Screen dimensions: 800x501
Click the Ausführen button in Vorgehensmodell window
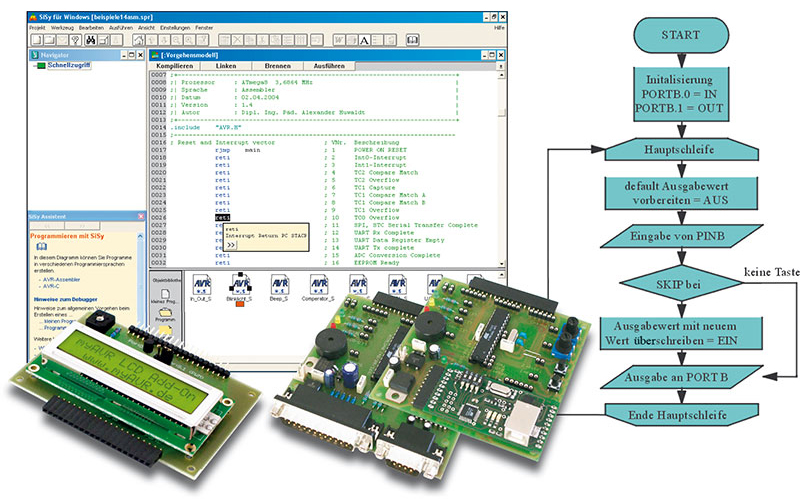329,66
